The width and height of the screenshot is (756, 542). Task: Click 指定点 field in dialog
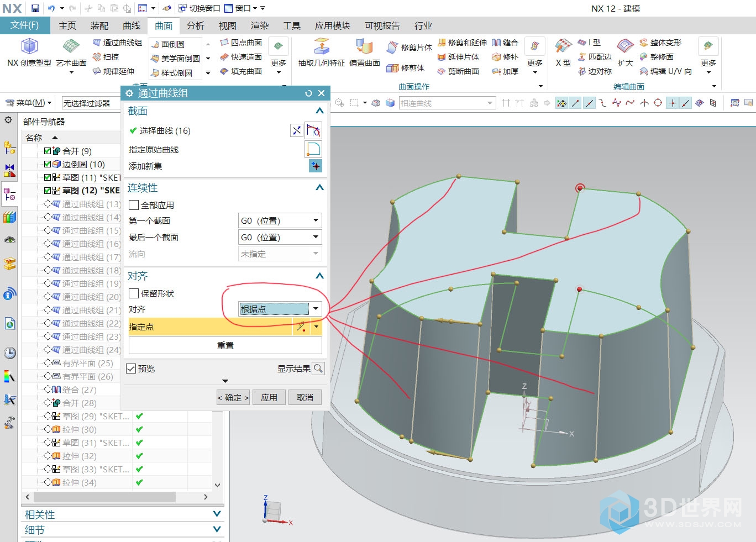(210, 327)
